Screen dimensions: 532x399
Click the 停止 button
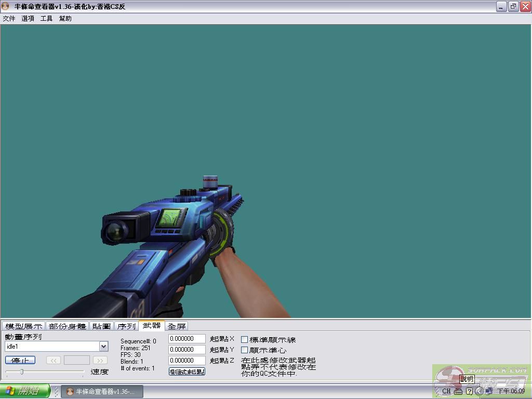click(x=20, y=361)
